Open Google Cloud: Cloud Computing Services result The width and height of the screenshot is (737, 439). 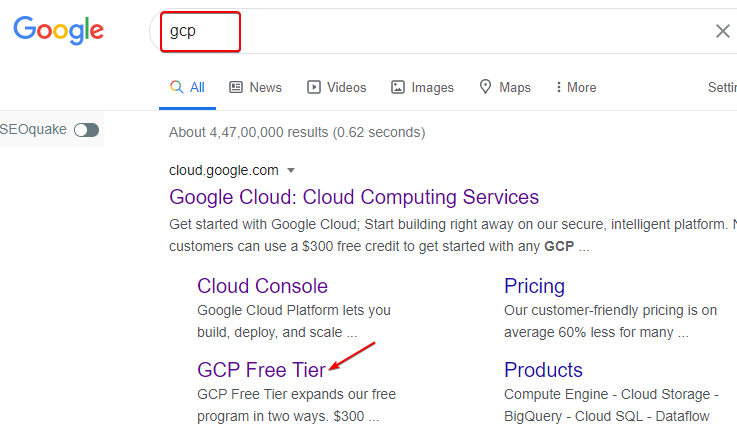pos(354,196)
